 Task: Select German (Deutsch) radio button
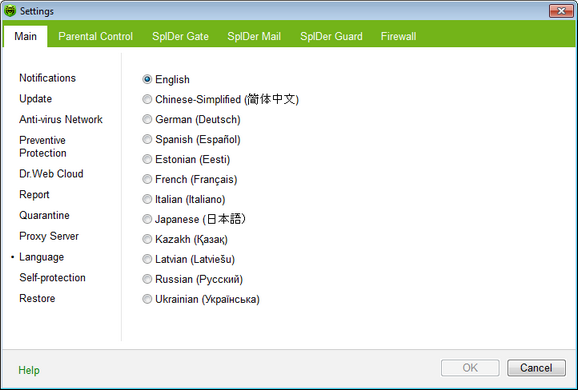pyautogui.click(x=147, y=119)
